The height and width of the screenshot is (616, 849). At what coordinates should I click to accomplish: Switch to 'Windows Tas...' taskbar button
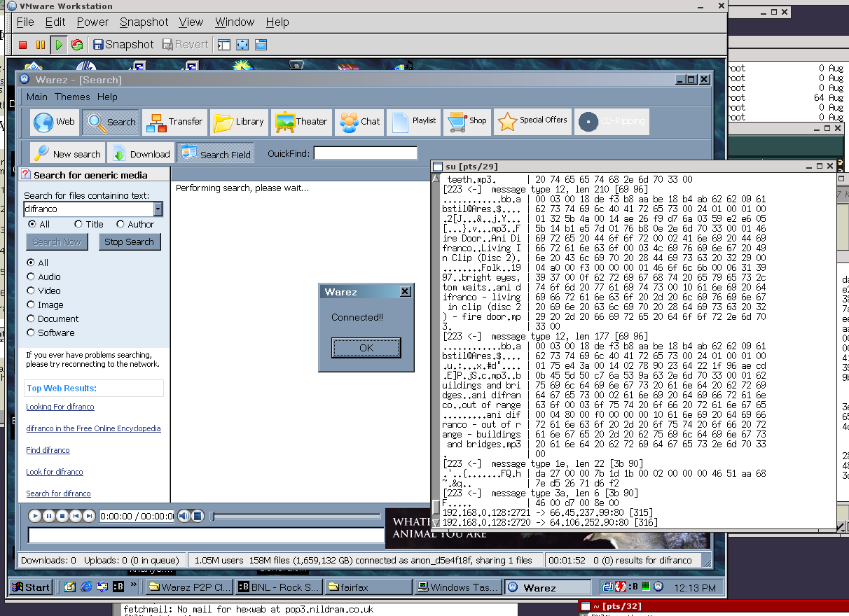click(457, 587)
